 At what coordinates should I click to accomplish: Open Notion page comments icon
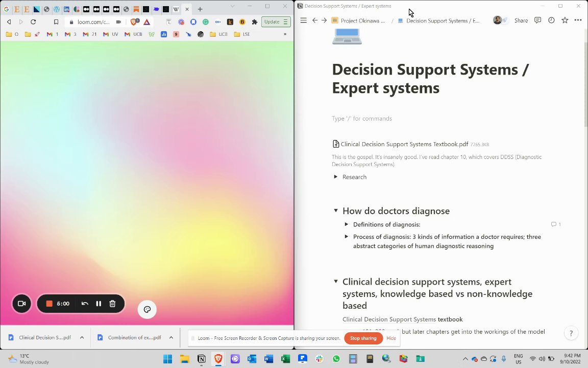(x=538, y=20)
